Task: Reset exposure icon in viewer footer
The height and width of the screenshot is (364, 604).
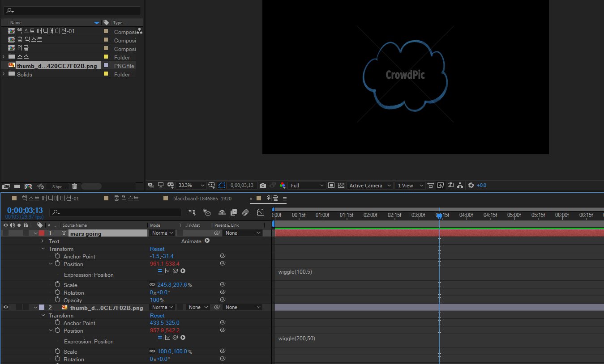Action: tap(471, 185)
